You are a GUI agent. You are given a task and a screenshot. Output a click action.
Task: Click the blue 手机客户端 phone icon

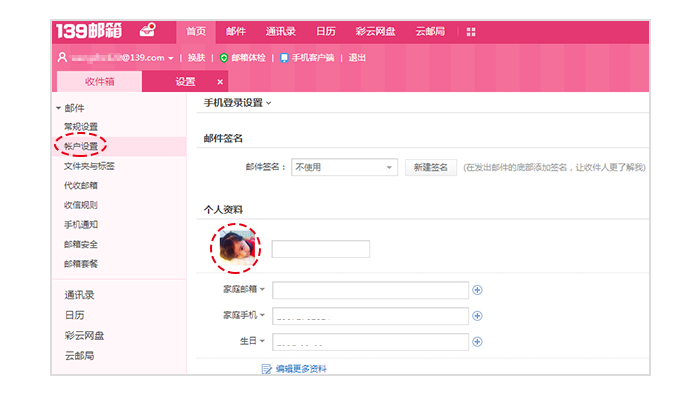click(284, 58)
